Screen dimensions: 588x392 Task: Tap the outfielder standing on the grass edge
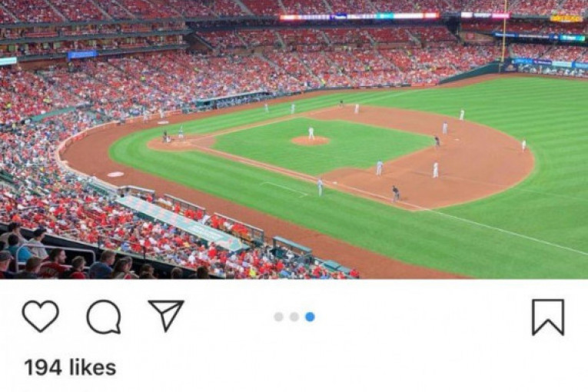click(524, 145)
